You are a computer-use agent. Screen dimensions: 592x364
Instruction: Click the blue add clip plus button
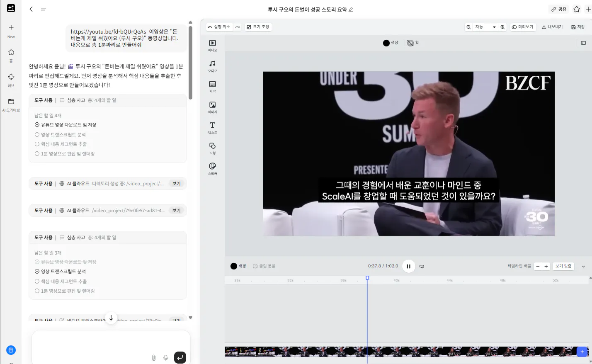(x=582, y=352)
